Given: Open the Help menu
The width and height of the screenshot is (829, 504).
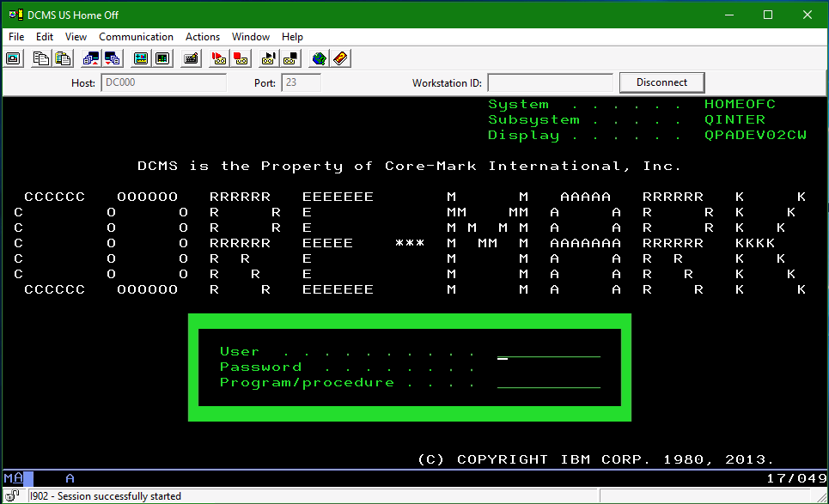Looking at the screenshot, I should (292, 36).
